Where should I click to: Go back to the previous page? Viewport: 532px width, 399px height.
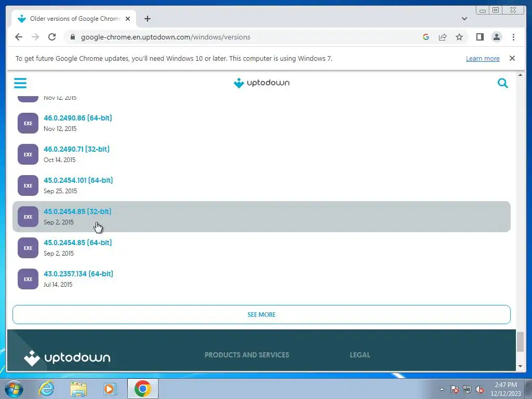coord(19,37)
